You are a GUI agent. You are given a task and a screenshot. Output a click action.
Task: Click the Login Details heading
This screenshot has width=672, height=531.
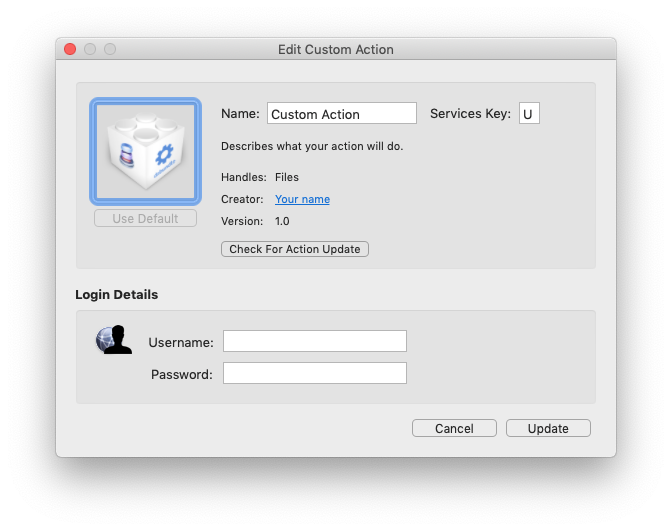[x=117, y=294]
